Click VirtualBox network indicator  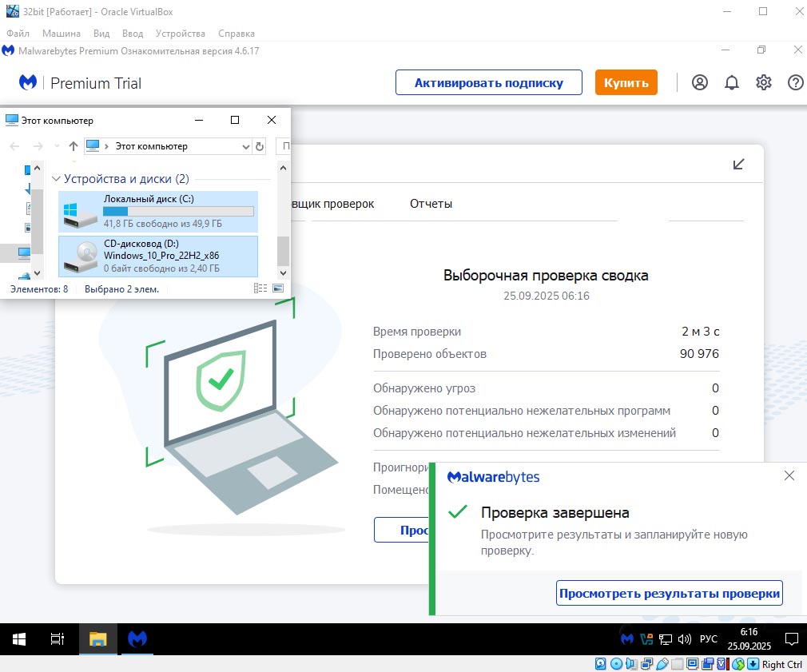pyautogui.click(x=647, y=664)
